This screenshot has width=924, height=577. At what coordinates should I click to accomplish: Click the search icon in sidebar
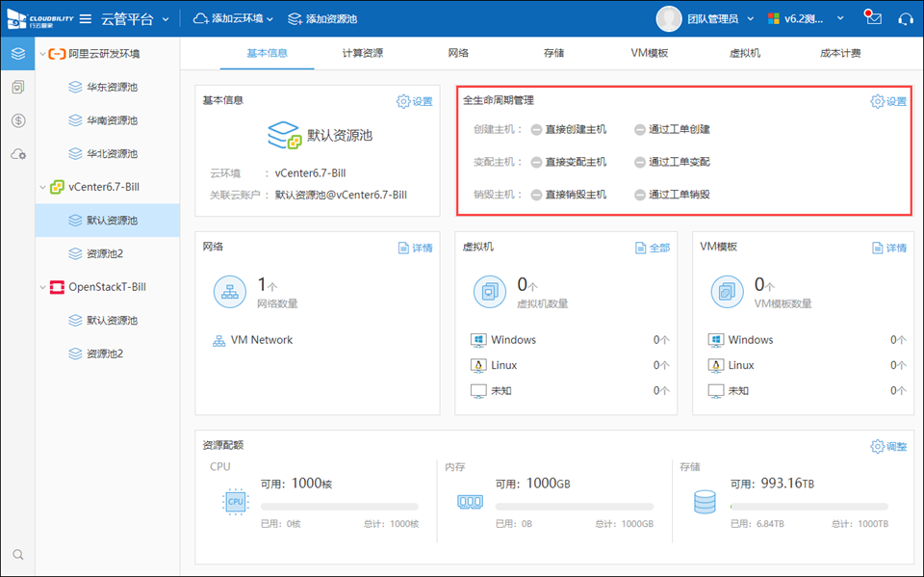tap(18, 555)
